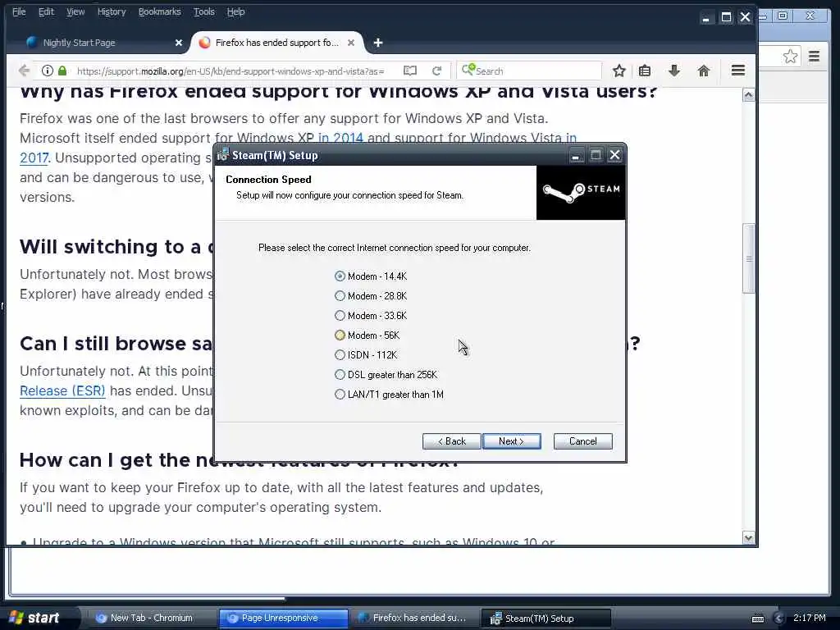
Task: Click the Firefox vertical scrollbar thumb
Action: [x=748, y=258]
